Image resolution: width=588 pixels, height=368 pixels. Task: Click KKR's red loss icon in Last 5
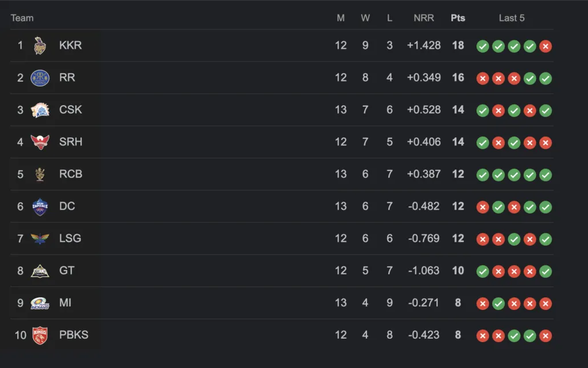546,46
